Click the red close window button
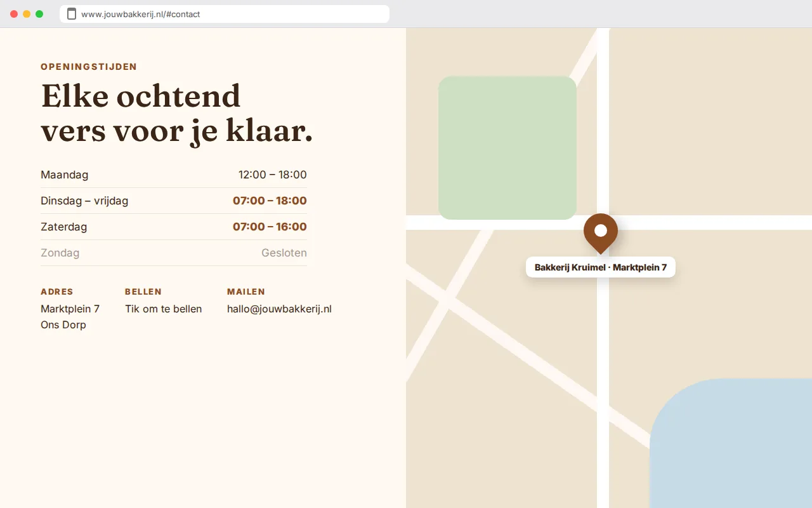Viewport: 812px width, 508px height. click(14, 14)
